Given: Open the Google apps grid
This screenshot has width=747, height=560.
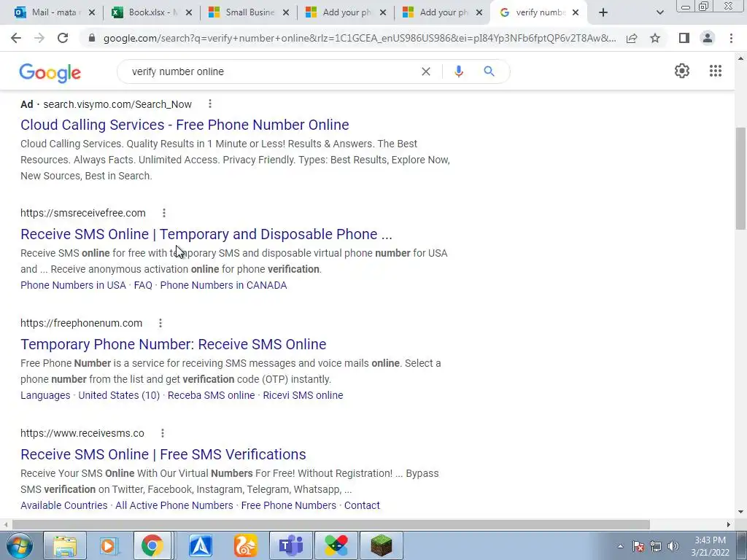Looking at the screenshot, I should (715, 71).
